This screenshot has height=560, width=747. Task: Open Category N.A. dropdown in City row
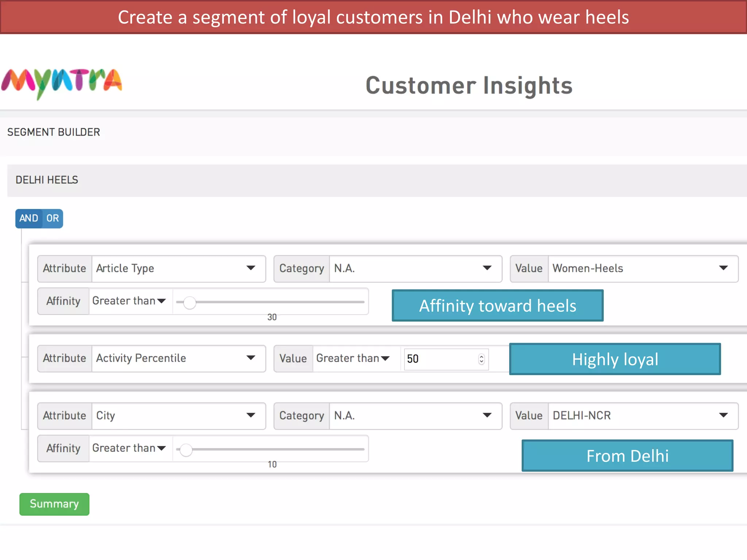point(415,416)
